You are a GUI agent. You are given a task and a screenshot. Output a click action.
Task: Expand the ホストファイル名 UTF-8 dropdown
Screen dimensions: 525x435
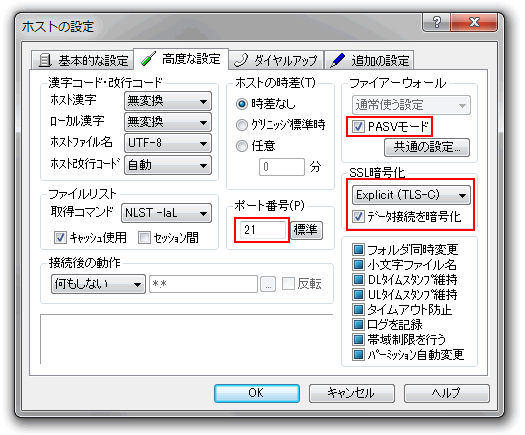168,143
